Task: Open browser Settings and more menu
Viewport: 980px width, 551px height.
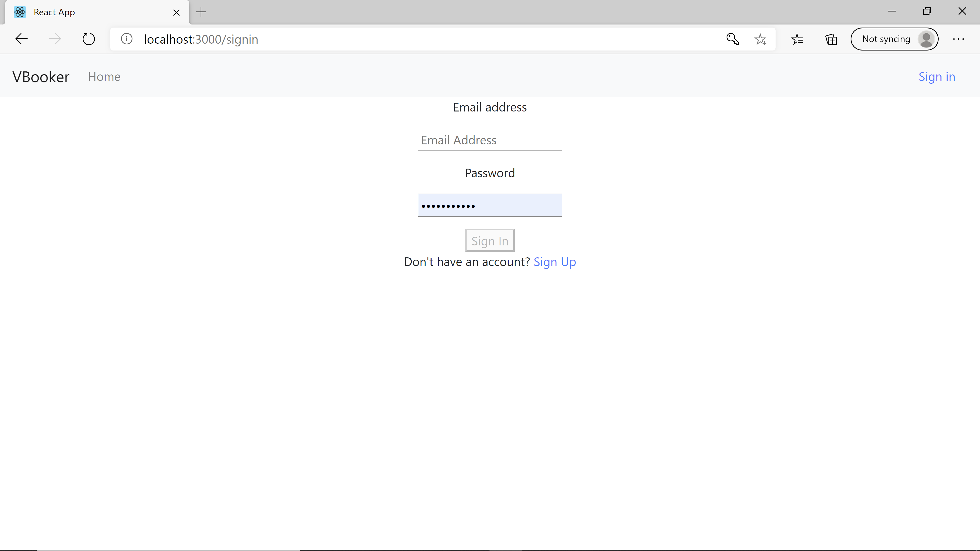Action: pyautogui.click(x=958, y=39)
